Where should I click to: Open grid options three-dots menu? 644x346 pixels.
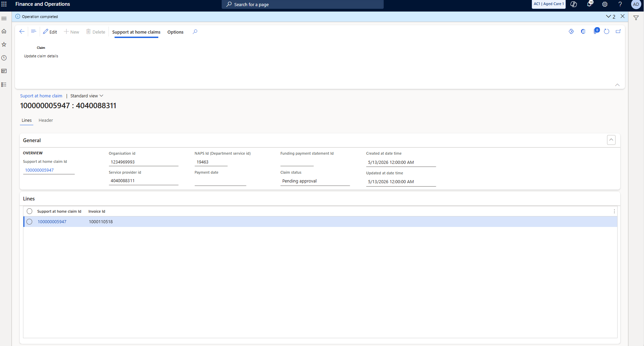click(614, 211)
